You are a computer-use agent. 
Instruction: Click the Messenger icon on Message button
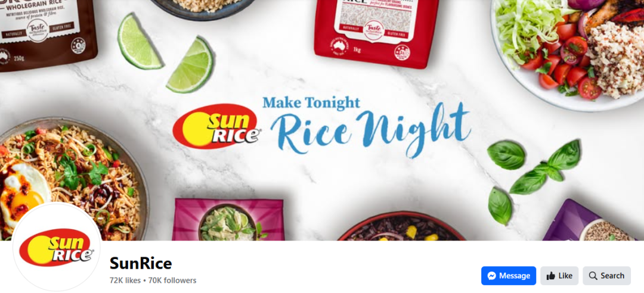491,276
